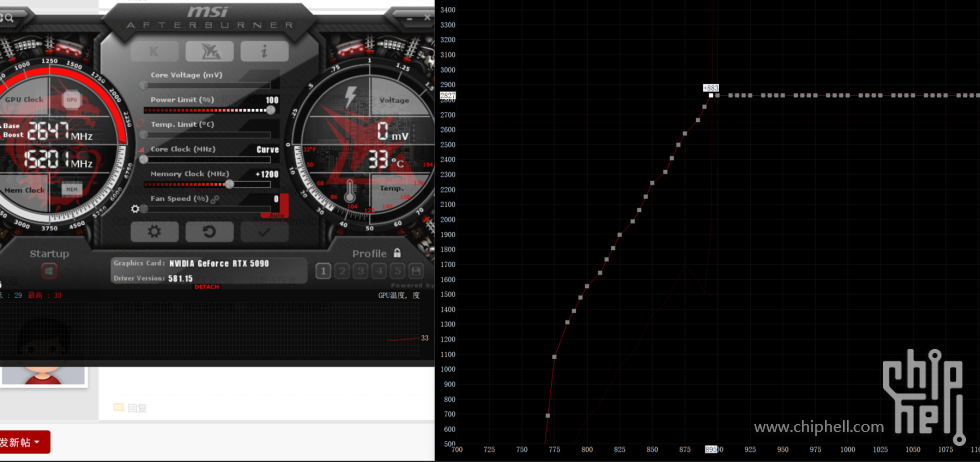
Task: Click the lightning bolt voltage icon
Action: (x=351, y=98)
